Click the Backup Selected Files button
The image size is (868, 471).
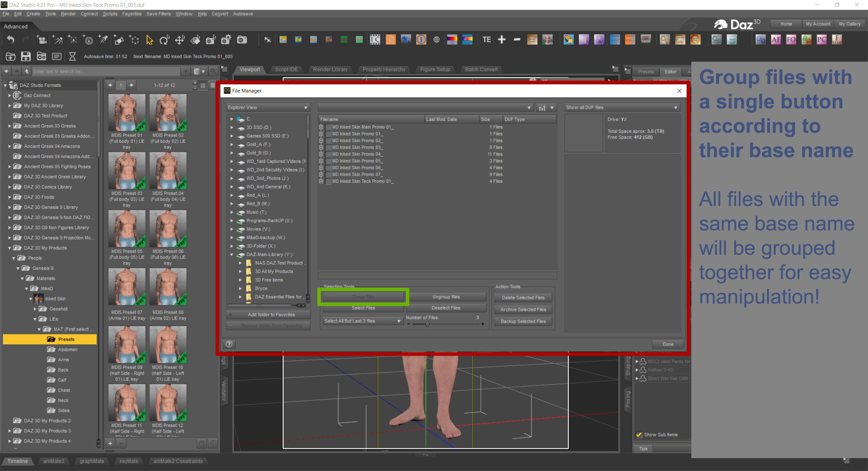coord(523,321)
